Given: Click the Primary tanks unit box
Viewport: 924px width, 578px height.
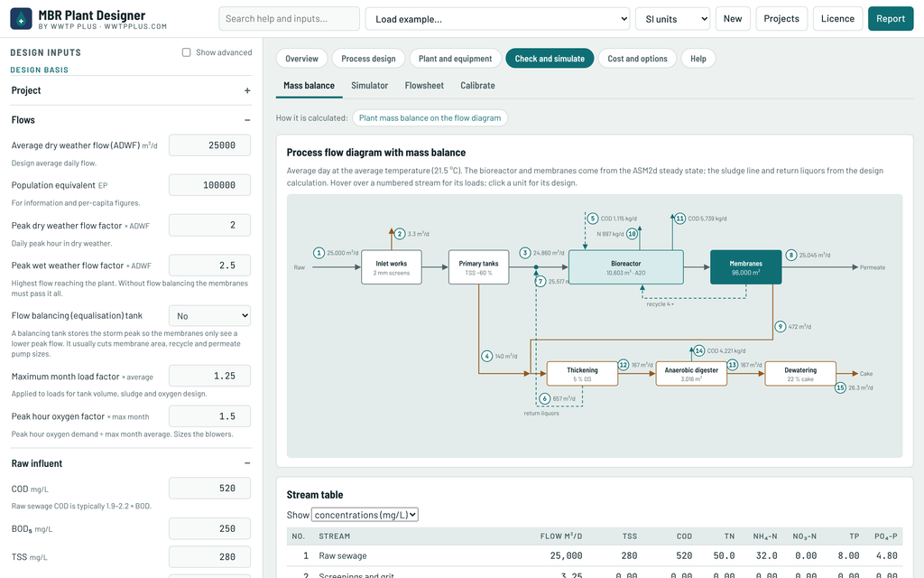Looking at the screenshot, I should [x=478, y=267].
